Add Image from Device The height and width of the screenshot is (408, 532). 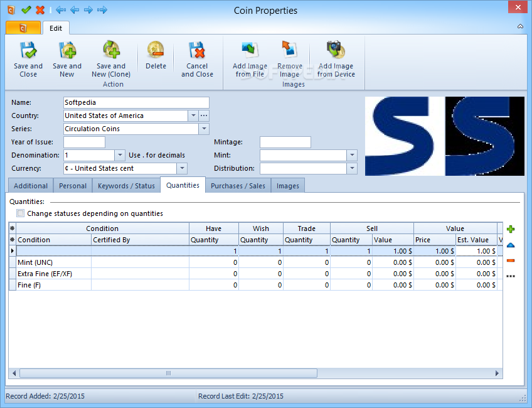click(336, 60)
